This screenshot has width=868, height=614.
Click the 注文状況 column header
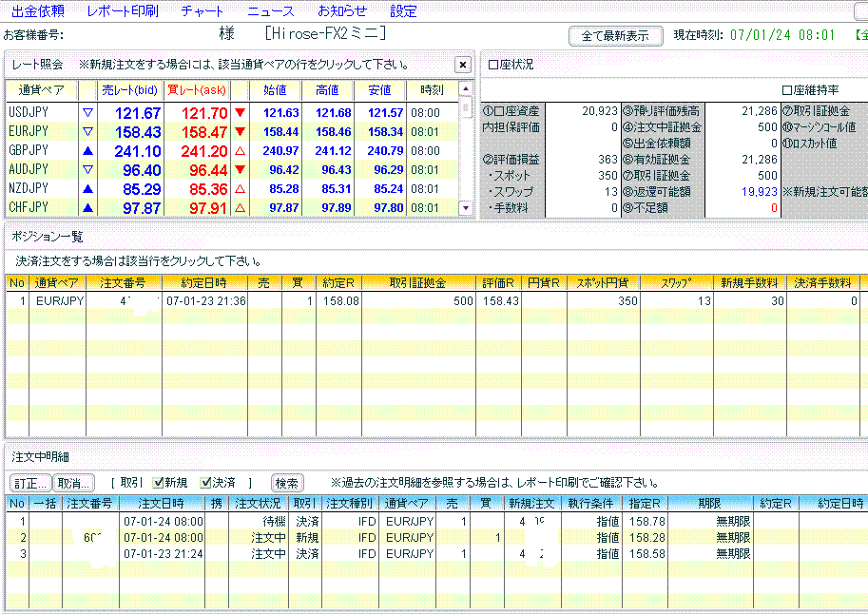click(258, 503)
